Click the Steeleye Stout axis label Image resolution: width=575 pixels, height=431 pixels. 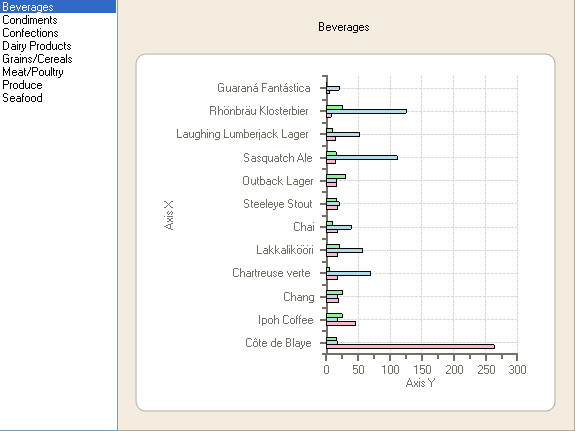click(x=278, y=204)
